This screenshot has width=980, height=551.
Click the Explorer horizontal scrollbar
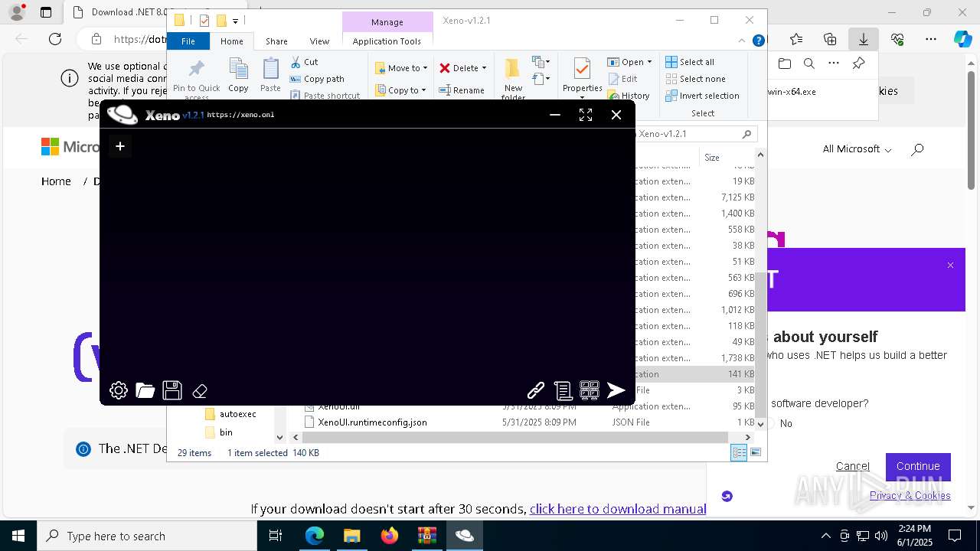pyautogui.click(x=514, y=438)
